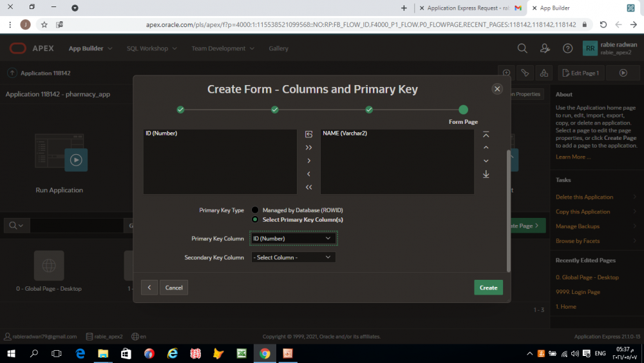
Task: Open File Explorer from taskbar
Action: tap(102, 353)
